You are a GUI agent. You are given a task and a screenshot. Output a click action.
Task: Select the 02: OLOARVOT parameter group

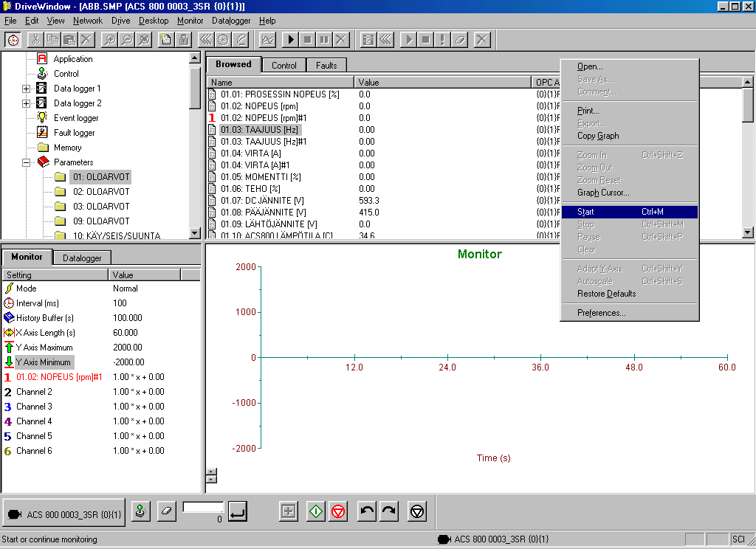pos(101,192)
